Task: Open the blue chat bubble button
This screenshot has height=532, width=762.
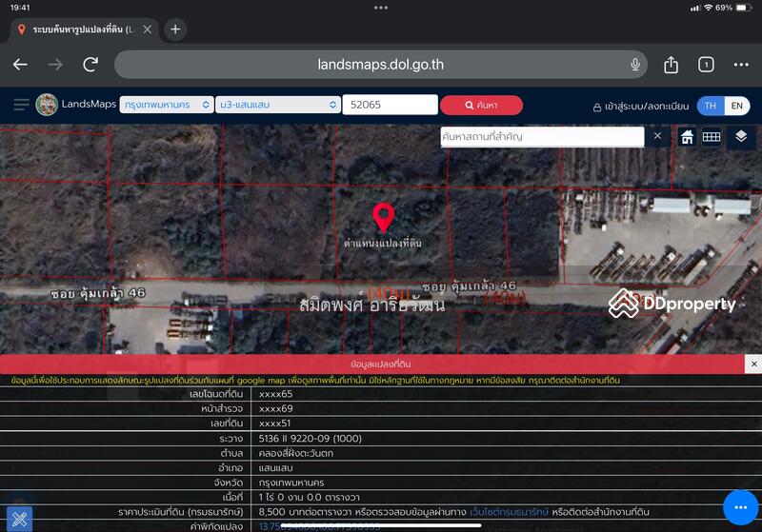Action: point(740,507)
